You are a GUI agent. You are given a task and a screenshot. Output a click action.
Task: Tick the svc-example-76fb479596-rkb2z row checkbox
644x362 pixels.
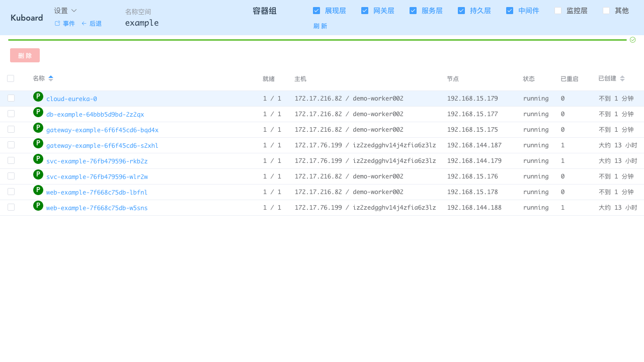pos(11,160)
